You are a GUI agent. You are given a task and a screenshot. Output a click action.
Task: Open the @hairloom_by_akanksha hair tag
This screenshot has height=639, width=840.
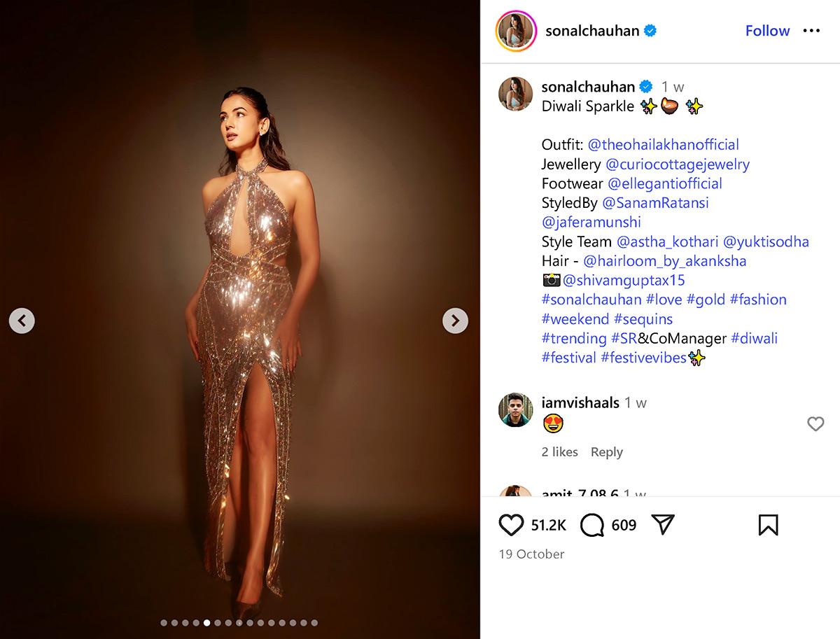click(x=664, y=261)
